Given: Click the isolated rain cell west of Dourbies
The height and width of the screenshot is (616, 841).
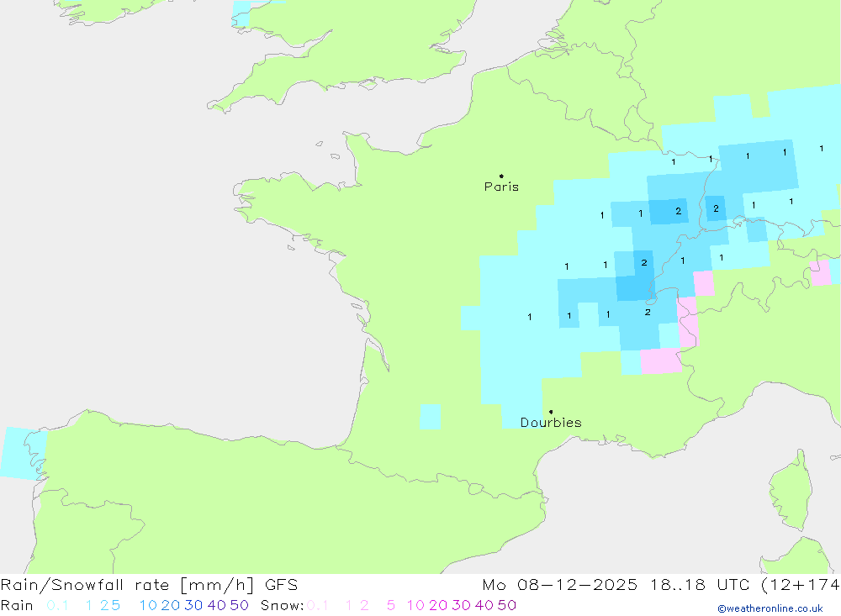Looking at the screenshot, I should (430, 417).
